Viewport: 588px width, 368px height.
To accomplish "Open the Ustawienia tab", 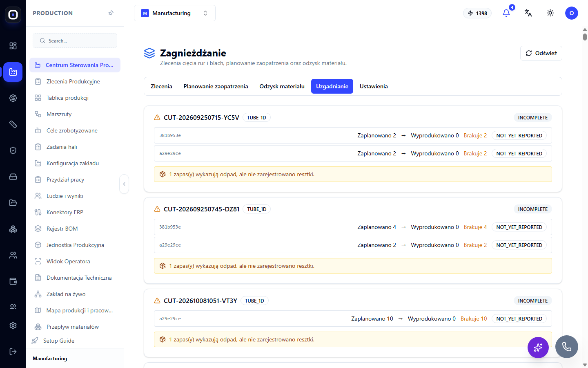I will point(374,86).
